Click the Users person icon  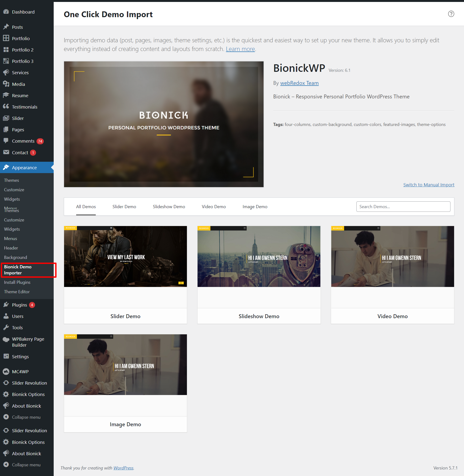tap(6, 316)
